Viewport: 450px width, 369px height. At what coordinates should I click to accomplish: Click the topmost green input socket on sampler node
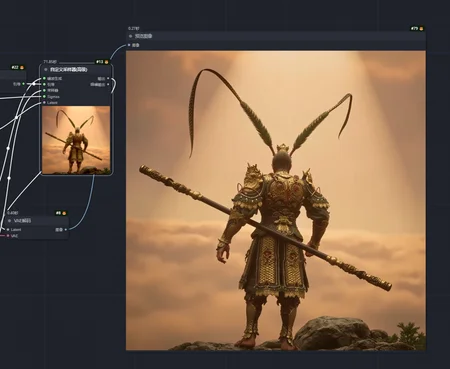(44, 79)
